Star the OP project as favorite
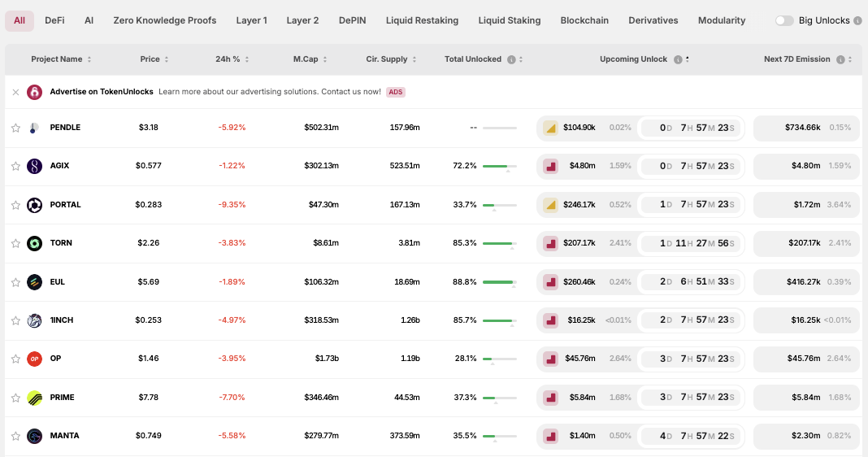 [x=15, y=359]
